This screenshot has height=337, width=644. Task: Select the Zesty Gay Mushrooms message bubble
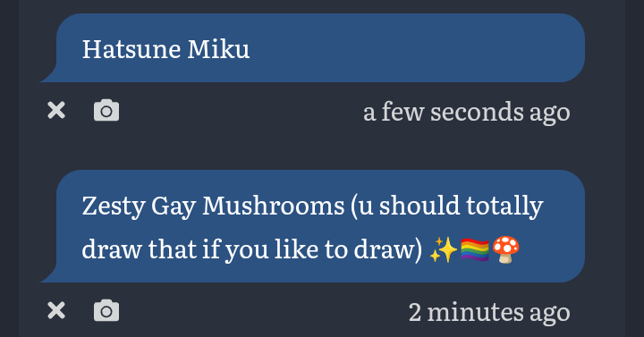312,226
